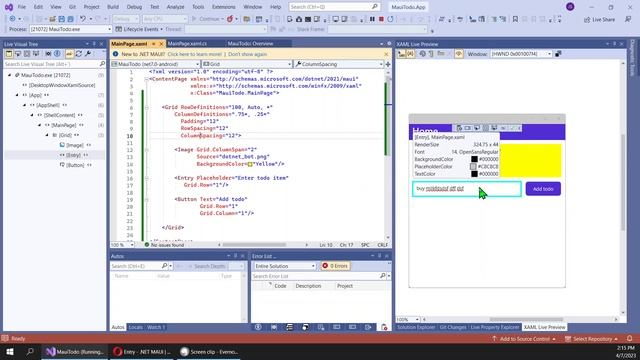Viewport: 640px width, 360px height.
Task: Switch to MainPage.xaml.cs tab
Action: point(187,44)
